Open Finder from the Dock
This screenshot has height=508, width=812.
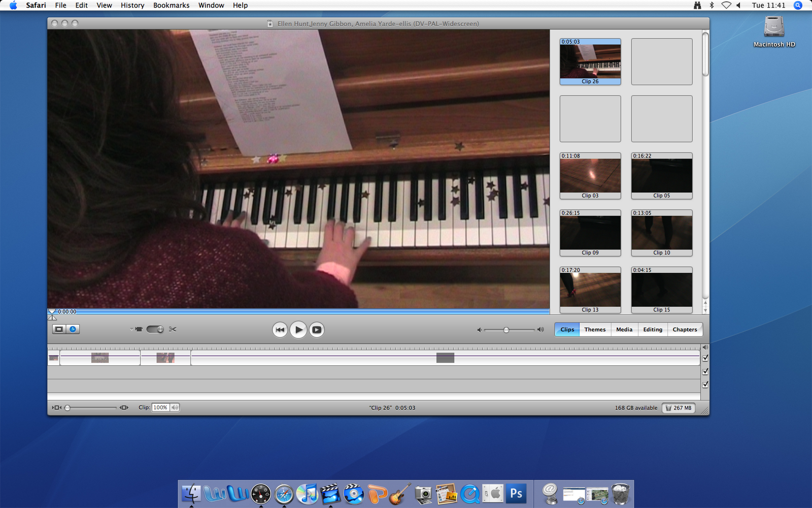(191, 493)
